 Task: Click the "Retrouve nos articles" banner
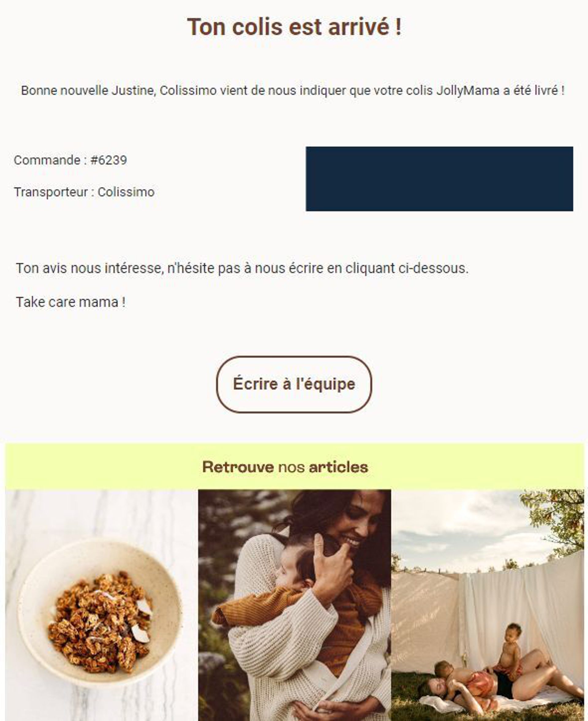[x=295, y=467]
